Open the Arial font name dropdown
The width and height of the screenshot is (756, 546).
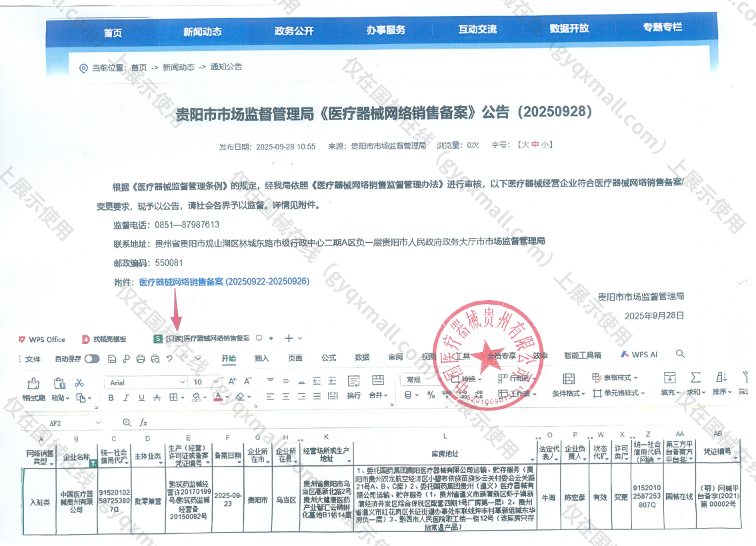[183, 382]
